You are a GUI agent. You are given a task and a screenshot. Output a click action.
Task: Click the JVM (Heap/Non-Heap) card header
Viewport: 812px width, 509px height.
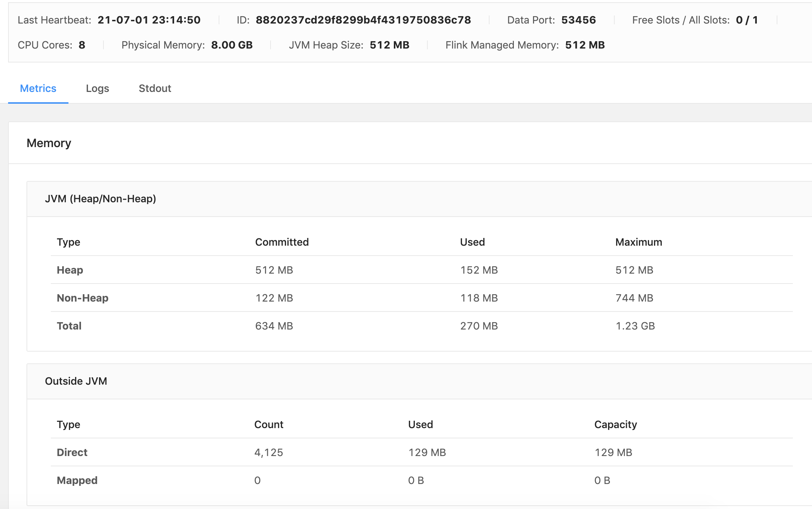(100, 199)
